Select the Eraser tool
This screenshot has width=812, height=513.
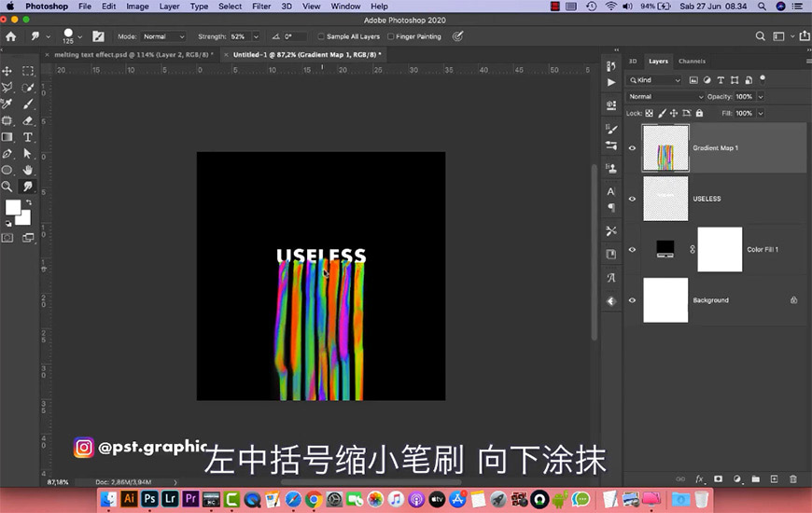27,120
